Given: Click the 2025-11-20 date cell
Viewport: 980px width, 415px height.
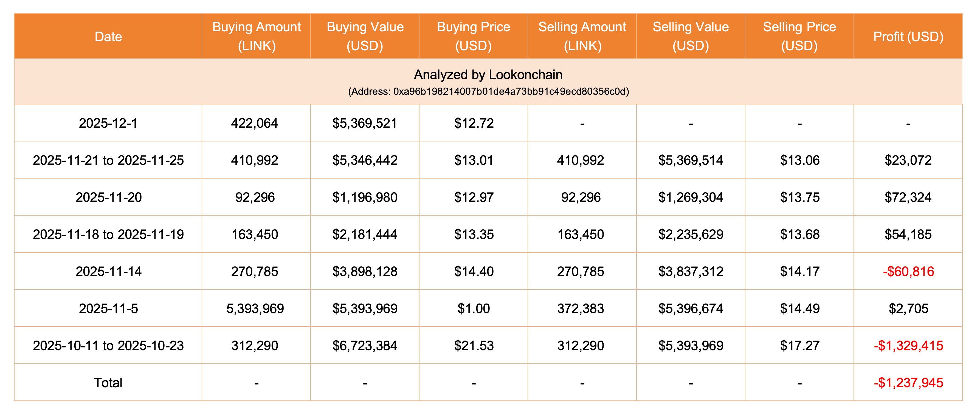Looking at the screenshot, I should tap(108, 197).
